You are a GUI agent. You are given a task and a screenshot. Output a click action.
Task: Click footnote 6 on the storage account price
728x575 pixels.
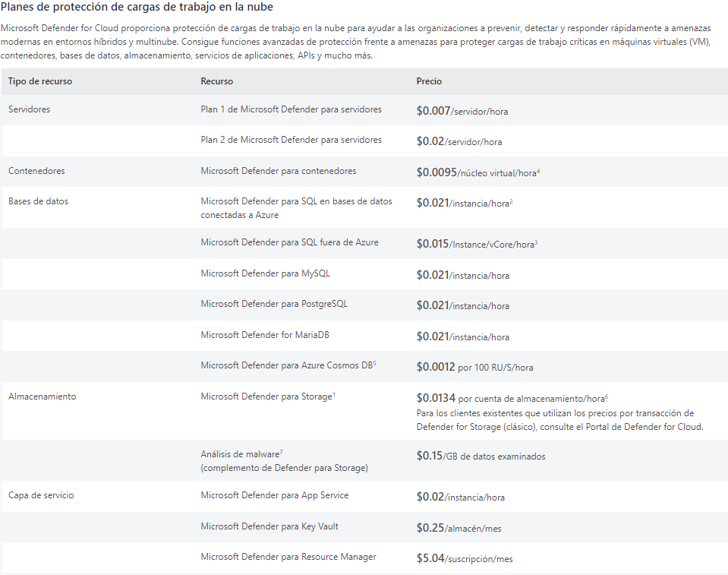(x=607, y=396)
